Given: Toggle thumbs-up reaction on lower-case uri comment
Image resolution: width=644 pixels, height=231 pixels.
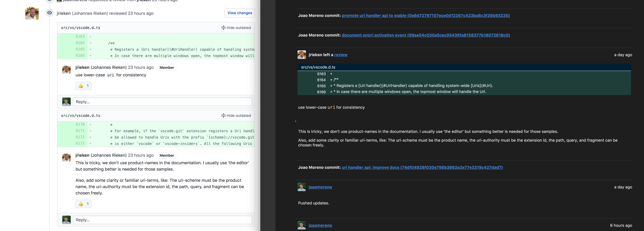Looking at the screenshot, I should (x=84, y=86).
